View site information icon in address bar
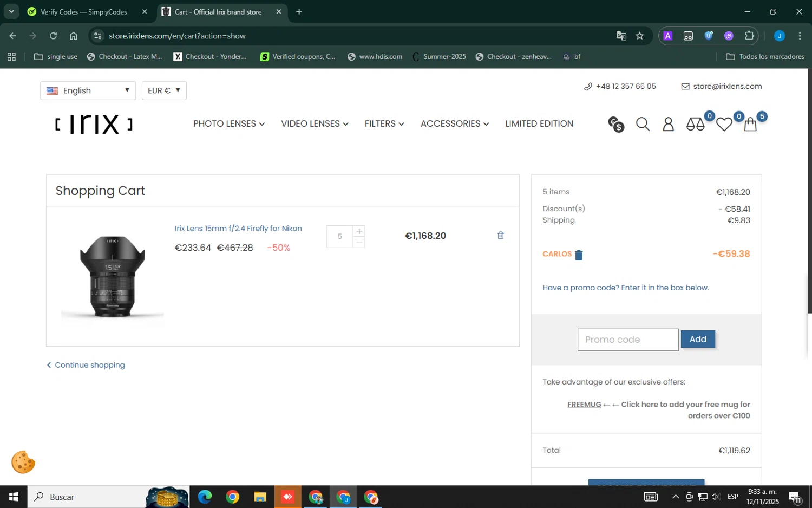812x508 pixels. coord(97,36)
